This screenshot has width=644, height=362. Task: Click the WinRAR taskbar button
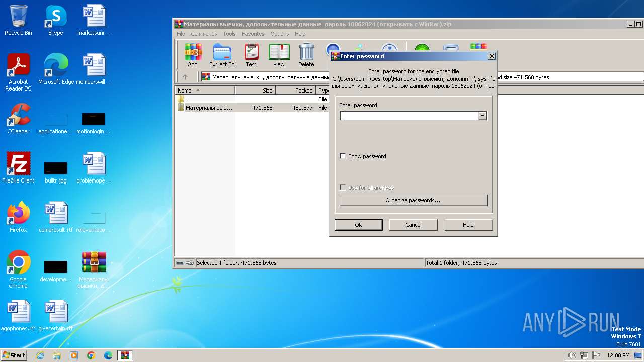coord(125,355)
